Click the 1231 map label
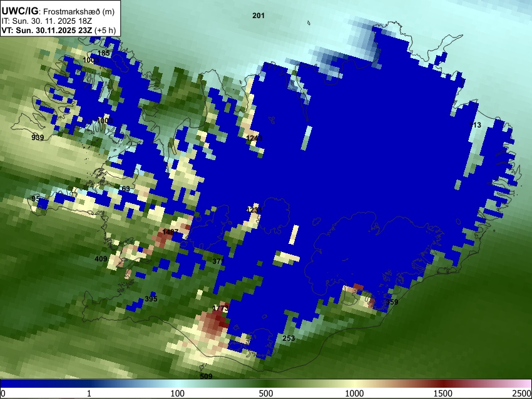Image resolution: width=532 pixels, height=399 pixels. pyautogui.click(x=255, y=210)
